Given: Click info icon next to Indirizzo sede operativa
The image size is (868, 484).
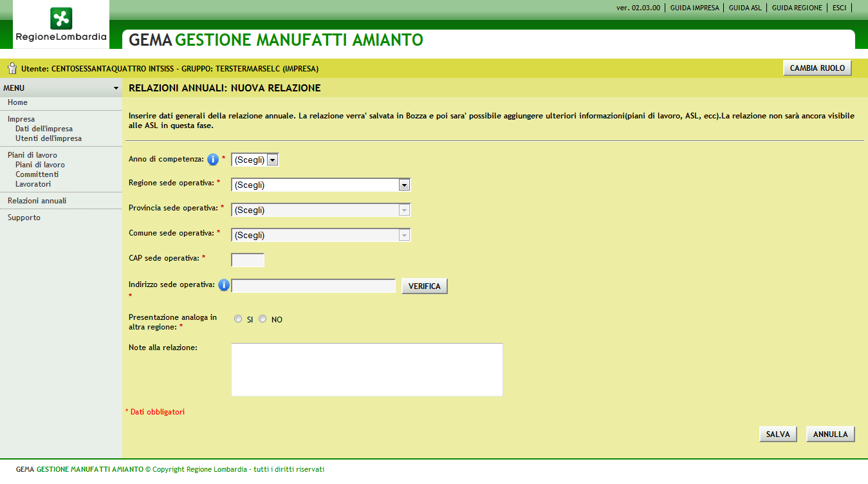Looking at the screenshot, I should tap(224, 285).
